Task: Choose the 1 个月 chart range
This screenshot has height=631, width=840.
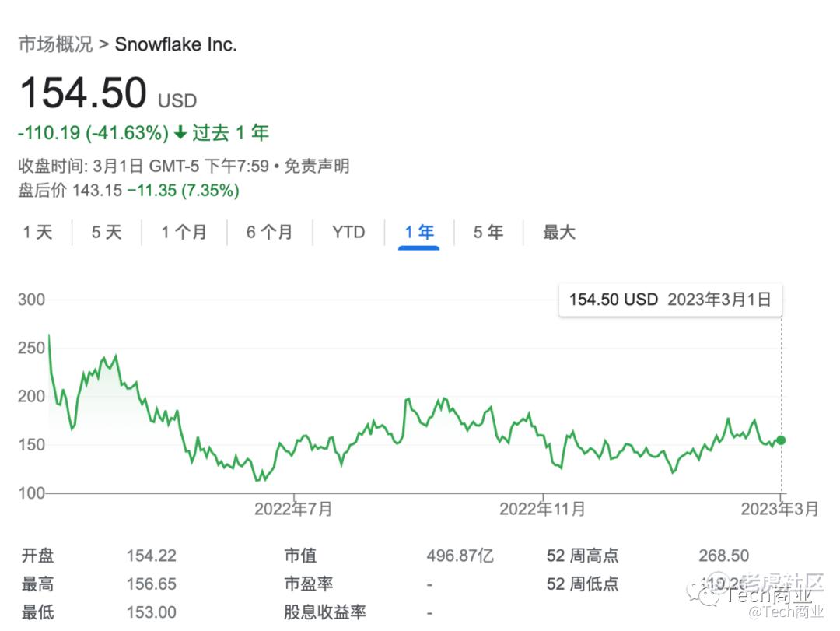Action: coord(184,232)
